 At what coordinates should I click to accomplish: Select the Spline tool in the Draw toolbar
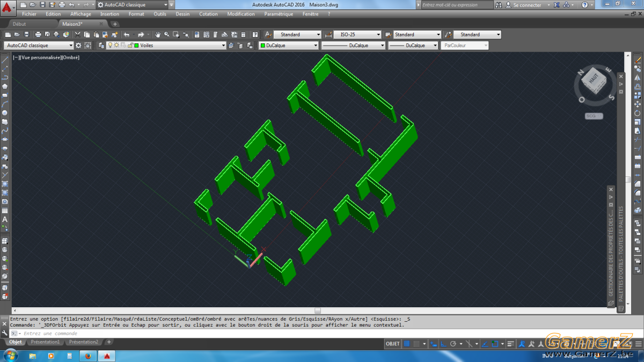coord(5,130)
